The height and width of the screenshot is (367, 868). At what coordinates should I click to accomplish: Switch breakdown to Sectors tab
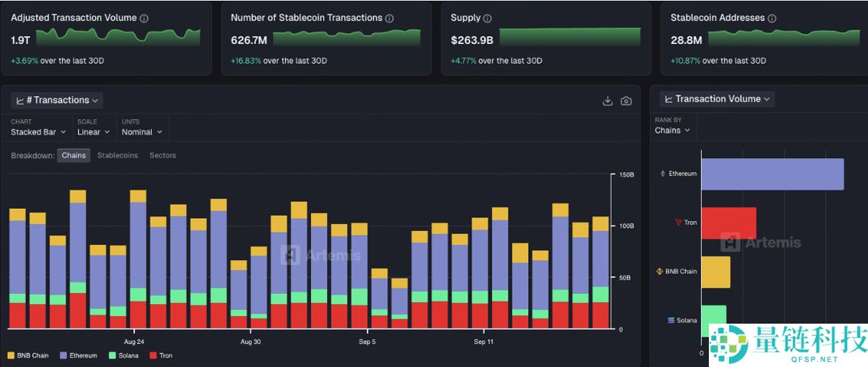(163, 155)
